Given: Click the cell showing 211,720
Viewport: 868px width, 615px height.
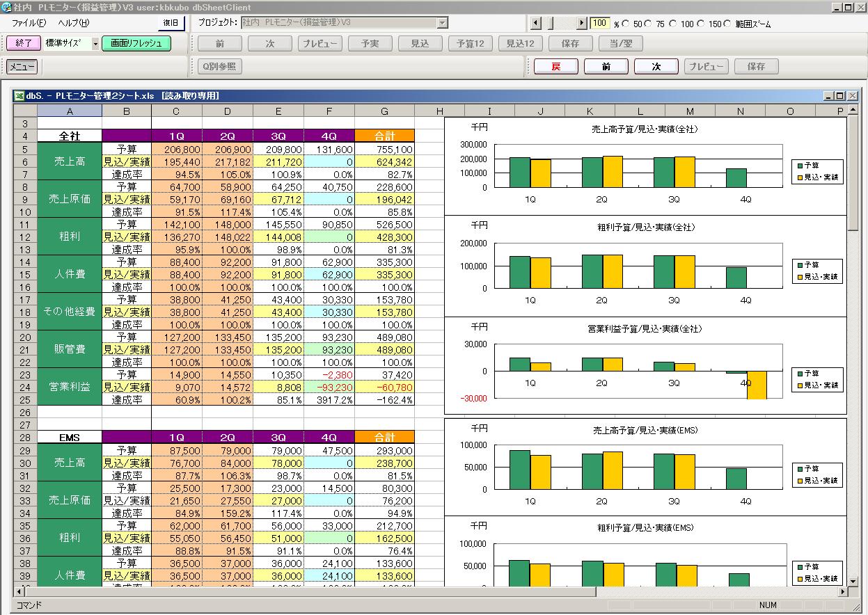Looking at the screenshot, I should [278, 161].
